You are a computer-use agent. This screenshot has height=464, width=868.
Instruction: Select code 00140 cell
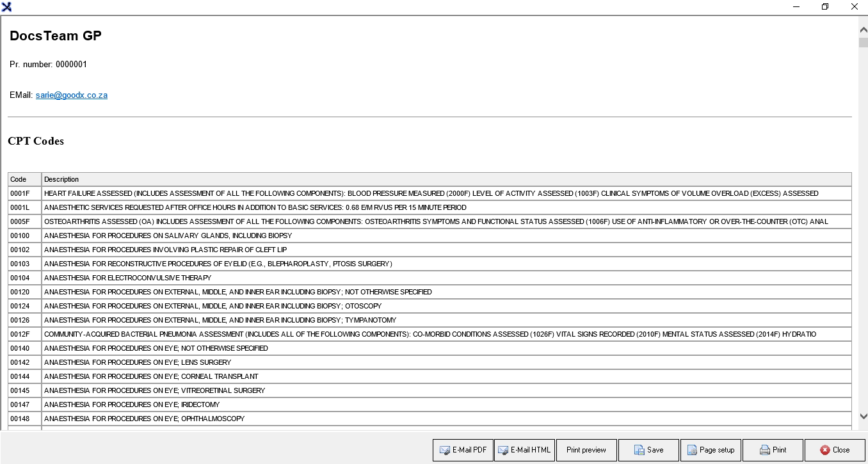25,348
